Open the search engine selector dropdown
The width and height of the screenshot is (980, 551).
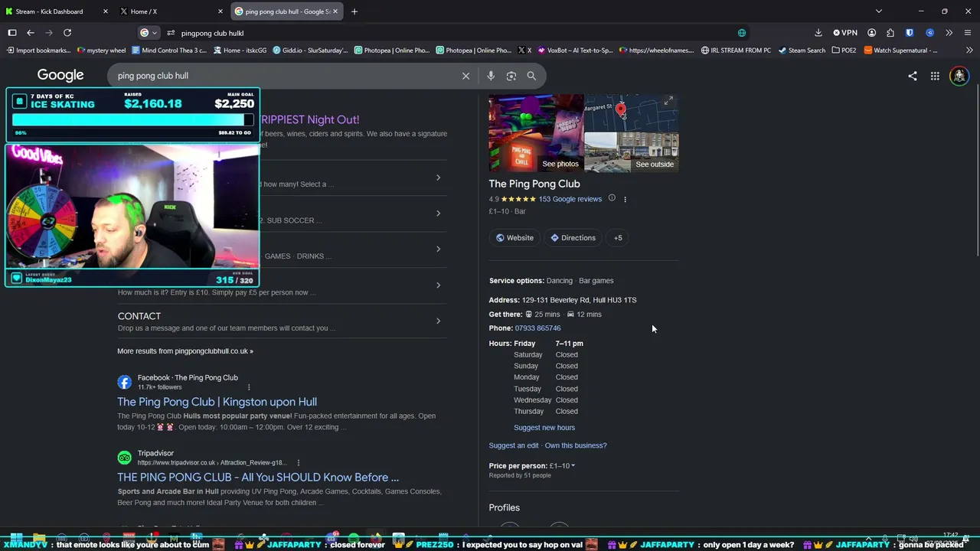click(149, 33)
